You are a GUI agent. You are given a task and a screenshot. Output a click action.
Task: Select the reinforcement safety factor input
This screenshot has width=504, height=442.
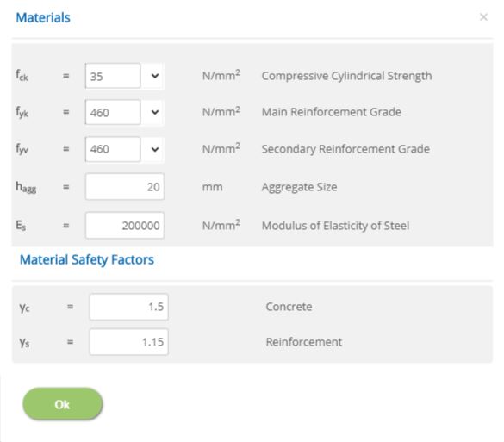[x=129, y=342]
